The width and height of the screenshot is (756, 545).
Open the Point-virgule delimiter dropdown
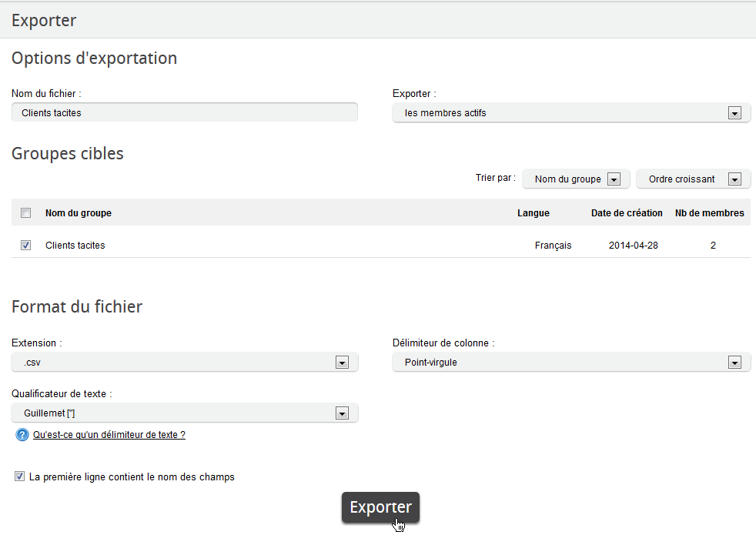coord(571,363)
